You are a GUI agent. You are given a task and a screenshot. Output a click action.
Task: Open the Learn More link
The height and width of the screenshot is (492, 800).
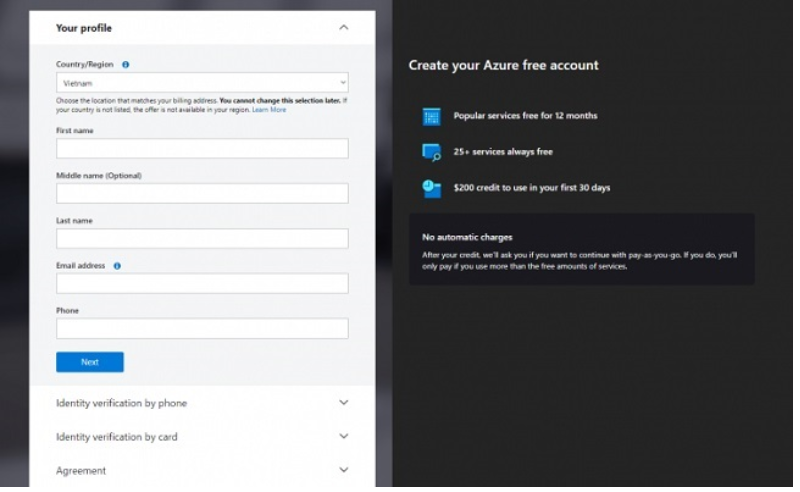point(269,110)
